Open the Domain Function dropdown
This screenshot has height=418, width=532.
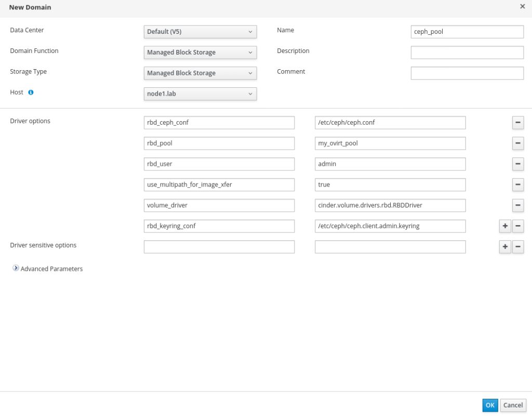pos(200,53)
